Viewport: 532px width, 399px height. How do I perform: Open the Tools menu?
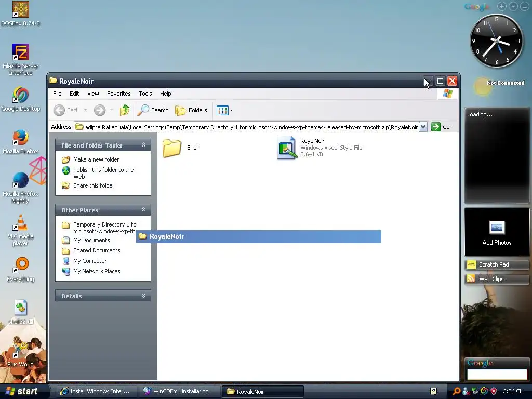[x=145, y=94]
